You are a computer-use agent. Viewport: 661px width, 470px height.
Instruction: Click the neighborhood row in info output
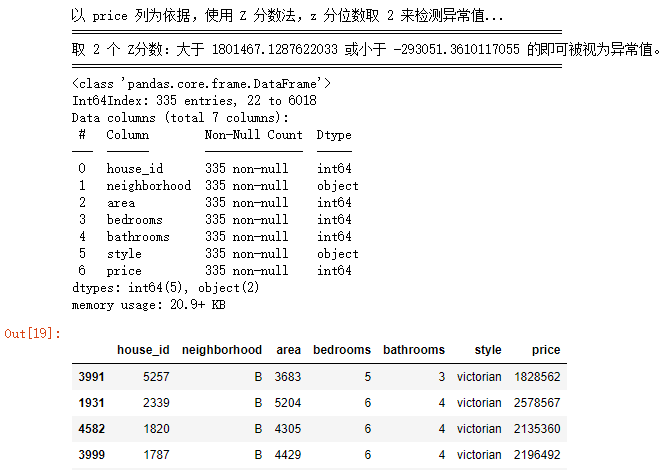coord(218,185)
